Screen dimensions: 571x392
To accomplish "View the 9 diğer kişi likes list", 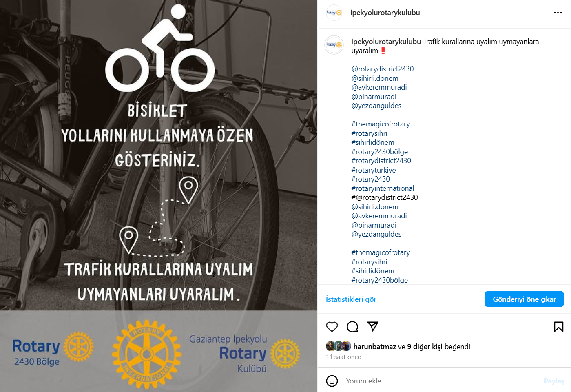I will pos(425,347).
